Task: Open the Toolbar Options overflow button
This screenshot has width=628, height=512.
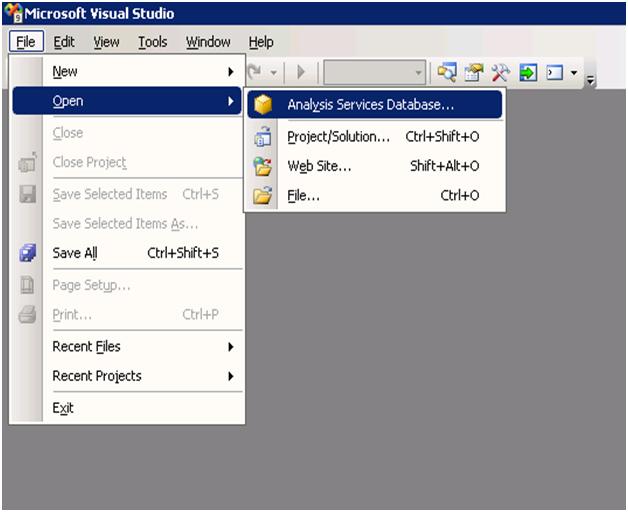Action: 590,80
